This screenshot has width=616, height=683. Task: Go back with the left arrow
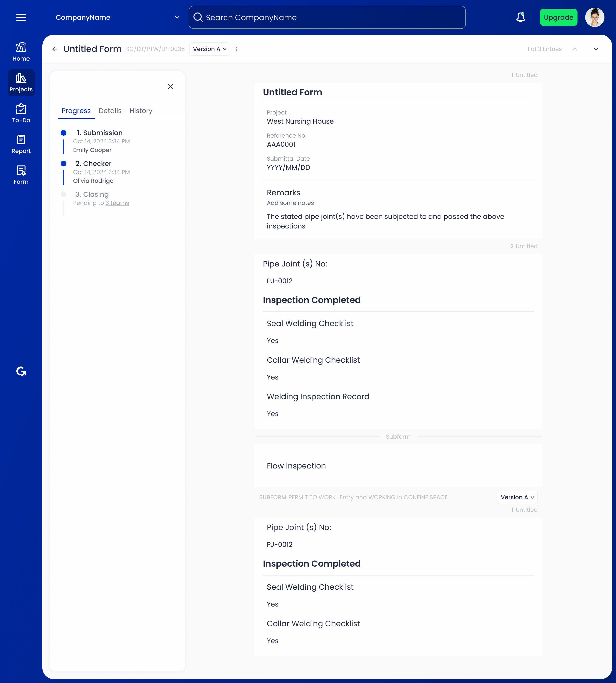55,49
